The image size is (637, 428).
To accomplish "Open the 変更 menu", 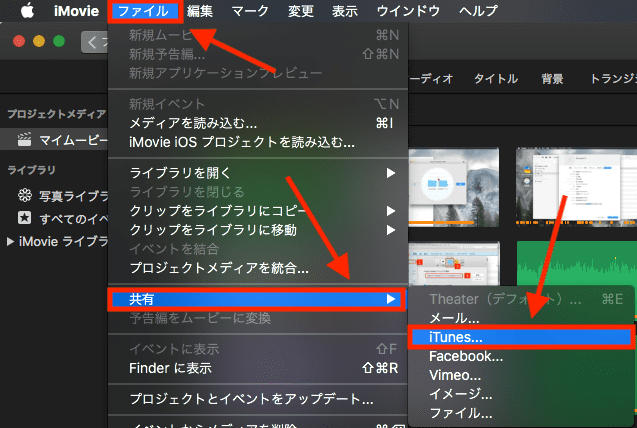I will [x=301, y=11].
